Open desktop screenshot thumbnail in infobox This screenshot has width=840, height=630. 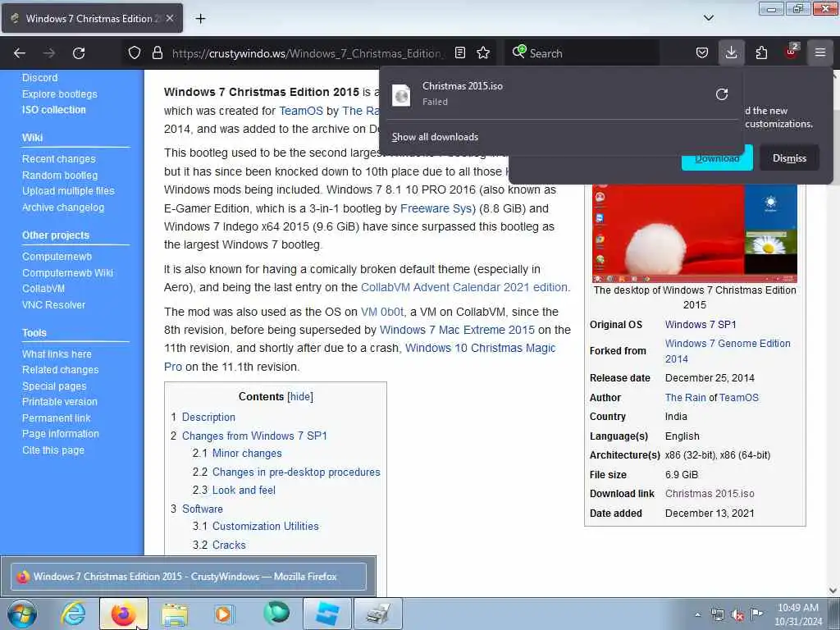point(694,233)
